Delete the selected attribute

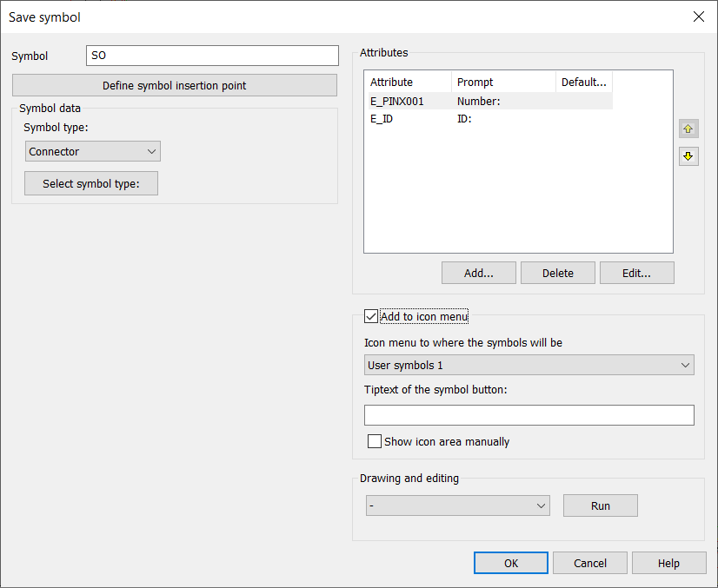557,273
